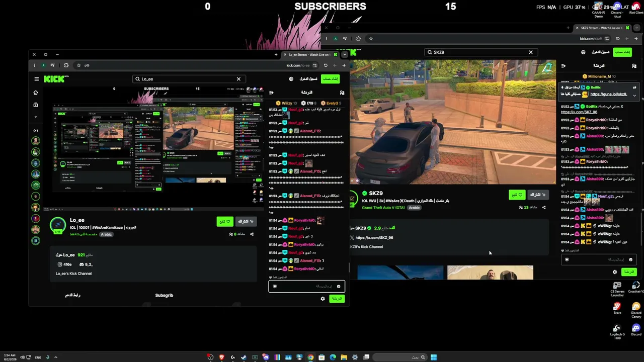644x362 pixels.
Task: Subscribe to the SKZ9 channel
Action: pyautogui.click(x=538, y=195)
